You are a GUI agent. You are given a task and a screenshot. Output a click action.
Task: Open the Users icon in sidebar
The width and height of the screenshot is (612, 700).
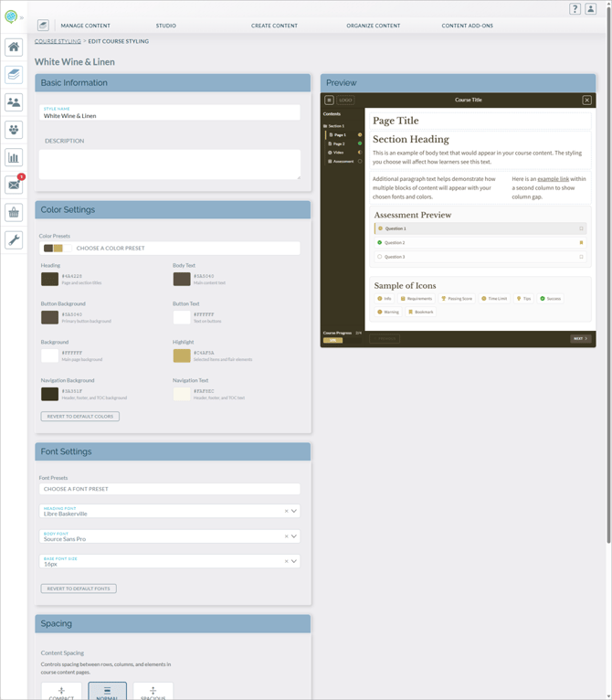pos(14,102)
